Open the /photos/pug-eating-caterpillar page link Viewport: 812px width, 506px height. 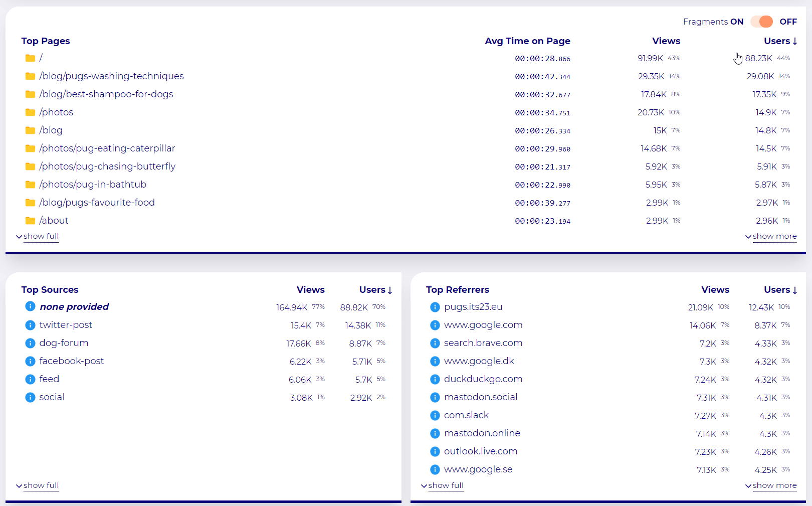point(107,148)
